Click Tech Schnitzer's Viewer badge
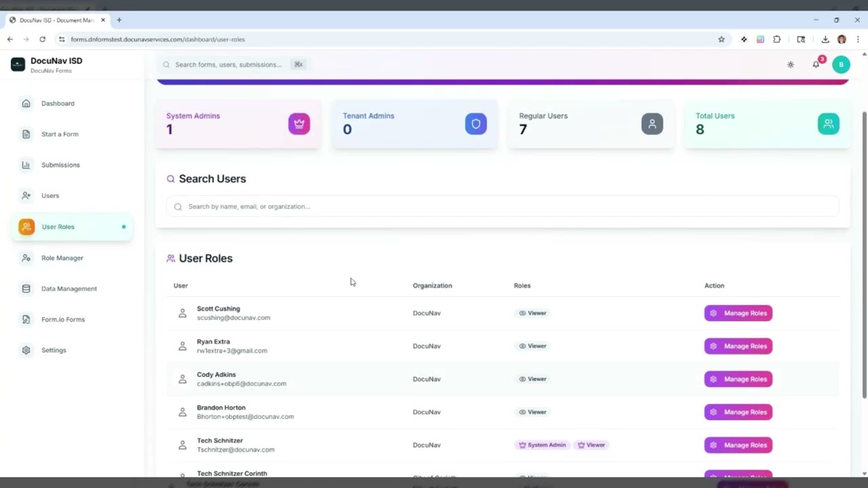The height and width of the screenshot is (488, 868). pos(591,445)
